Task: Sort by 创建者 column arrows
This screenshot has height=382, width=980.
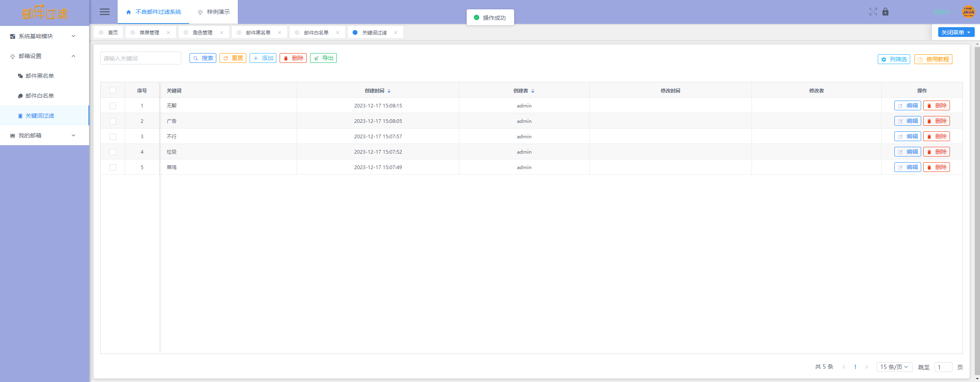Action: pyautogui.click(x=533, y=91)
